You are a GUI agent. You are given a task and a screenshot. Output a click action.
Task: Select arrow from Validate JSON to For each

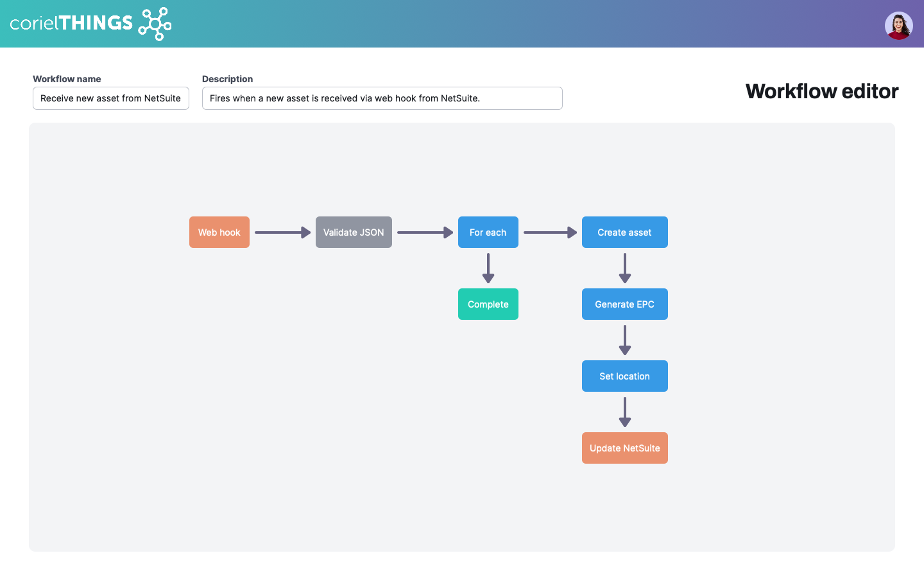[425, 232]
